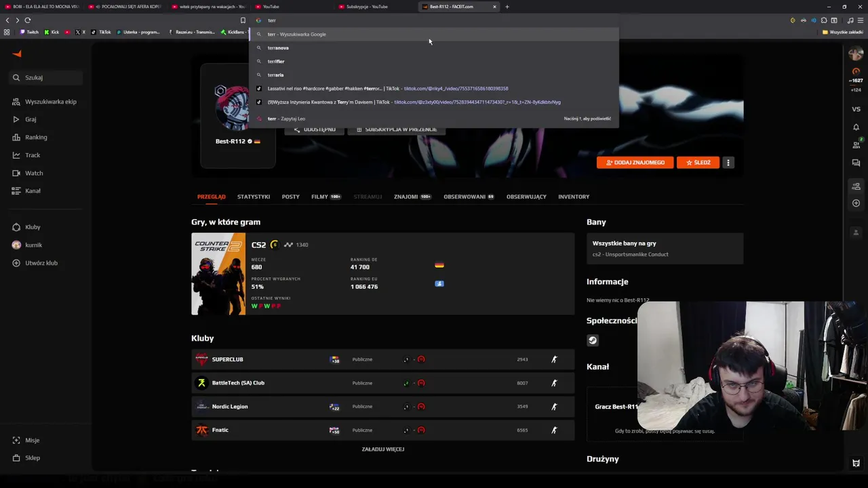
Task: Open Kanał in the sidebar
Action: (x=26, y=191)
